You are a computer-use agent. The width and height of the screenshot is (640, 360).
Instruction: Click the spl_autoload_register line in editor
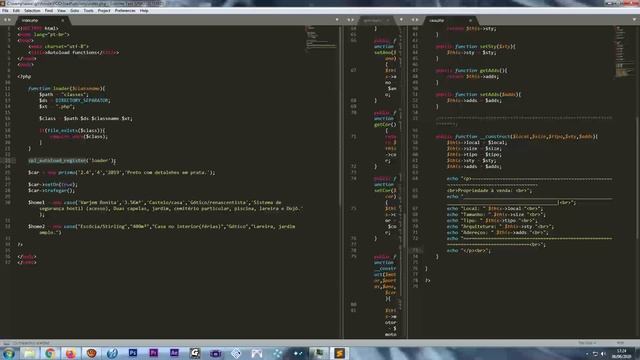[72, 160]
